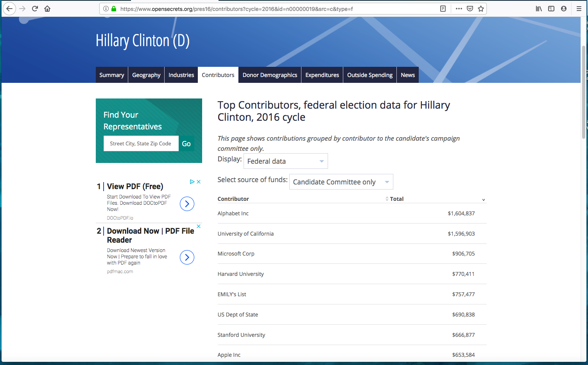Show sidebars icon in toolbar
Screen dimensions: 588x365
click(551, 9)
